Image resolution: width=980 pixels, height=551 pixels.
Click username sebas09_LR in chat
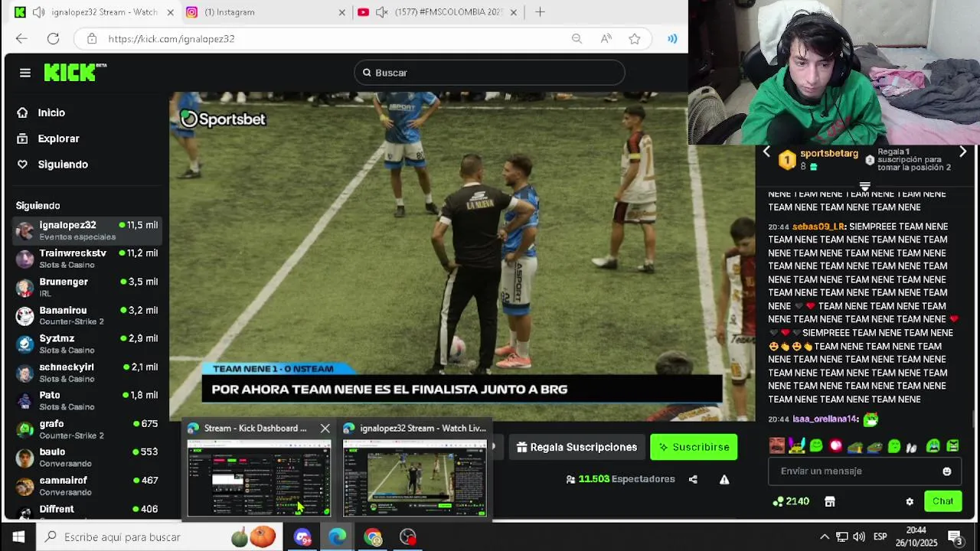818,227
